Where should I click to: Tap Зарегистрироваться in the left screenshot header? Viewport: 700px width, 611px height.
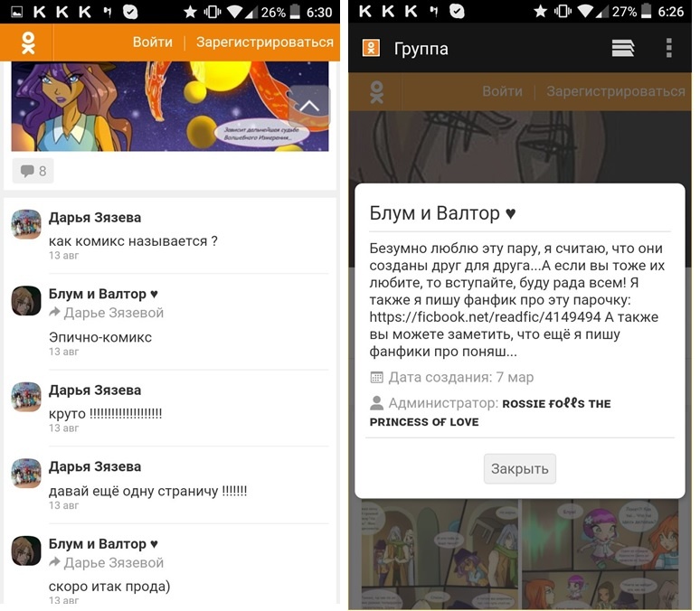tap(265, 42)
